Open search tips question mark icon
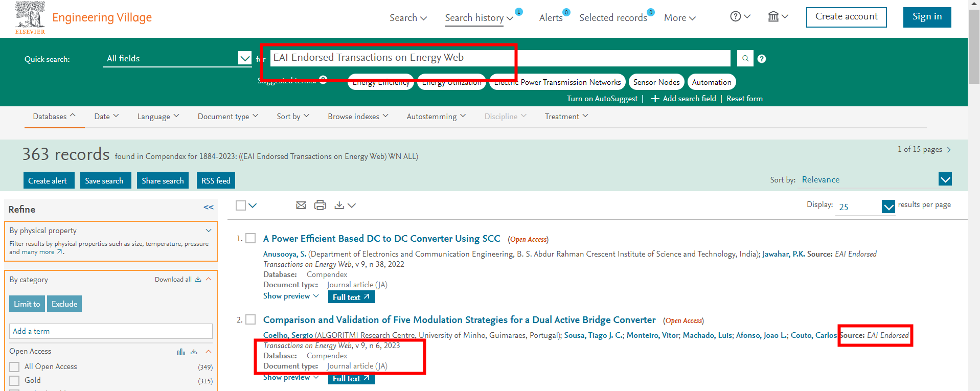This screenshot has width=980, height=391. pyautogui.click(x=762, y=59)
